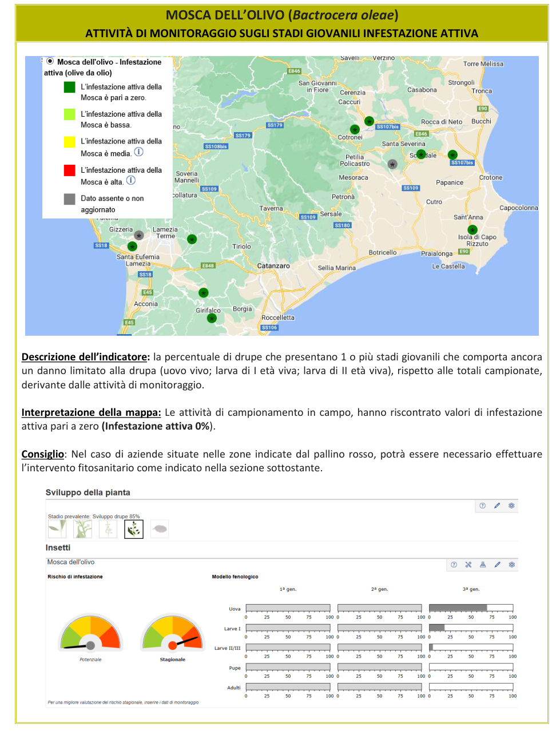Click info icon next to 'Mosca è media'
Image resolution: width=560 pixels, height=731 pixels.
pyautogui.click(x=138, y=152)
